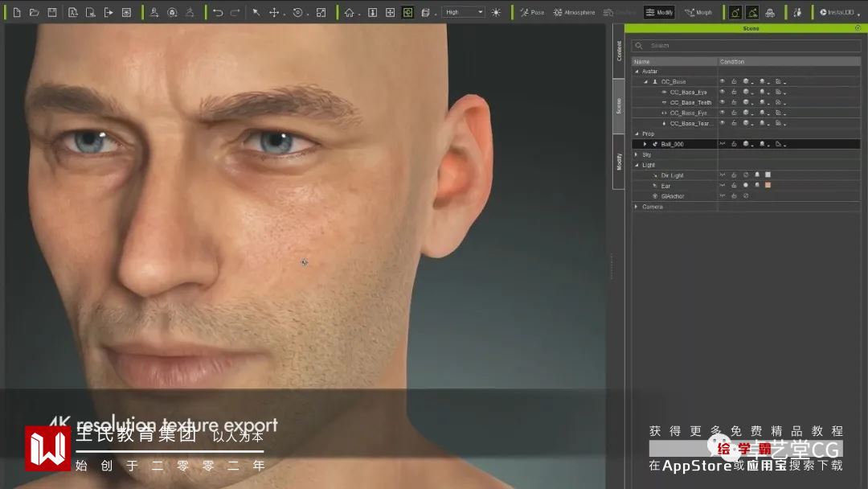
Task: Create a new project with the New icon
Action: click(x=17, y=12)
